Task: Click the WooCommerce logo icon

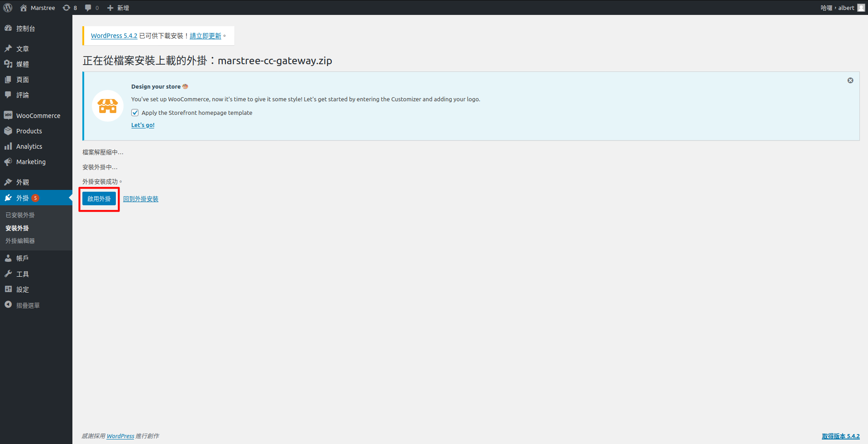Action: [x=8, y=115]
